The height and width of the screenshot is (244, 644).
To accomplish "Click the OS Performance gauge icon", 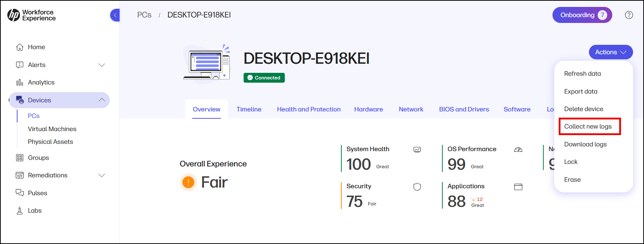I will pos(518,150).
